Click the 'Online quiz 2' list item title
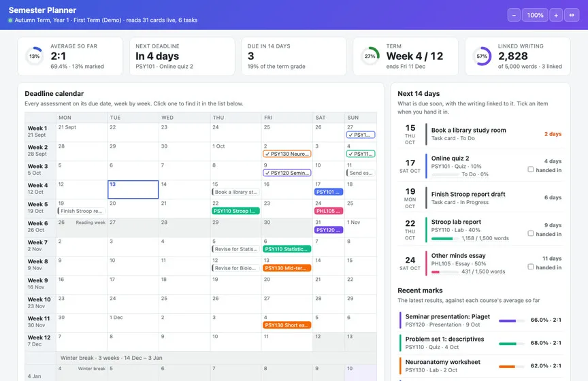 (x=450, y=159)
